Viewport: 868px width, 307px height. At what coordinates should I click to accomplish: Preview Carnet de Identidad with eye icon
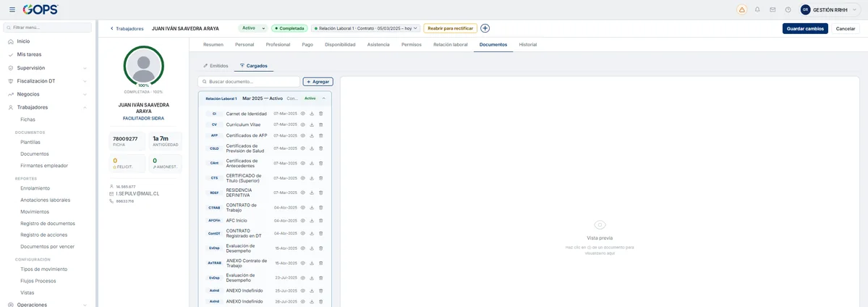303,114
